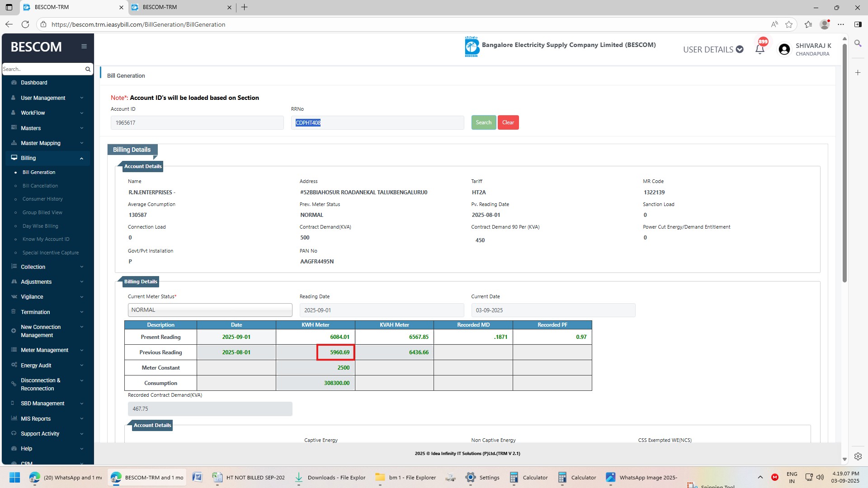Toggle the BESCOM sidebar hamburger menu
Viewport: 868px width, 488px height.
click(84, 46)
